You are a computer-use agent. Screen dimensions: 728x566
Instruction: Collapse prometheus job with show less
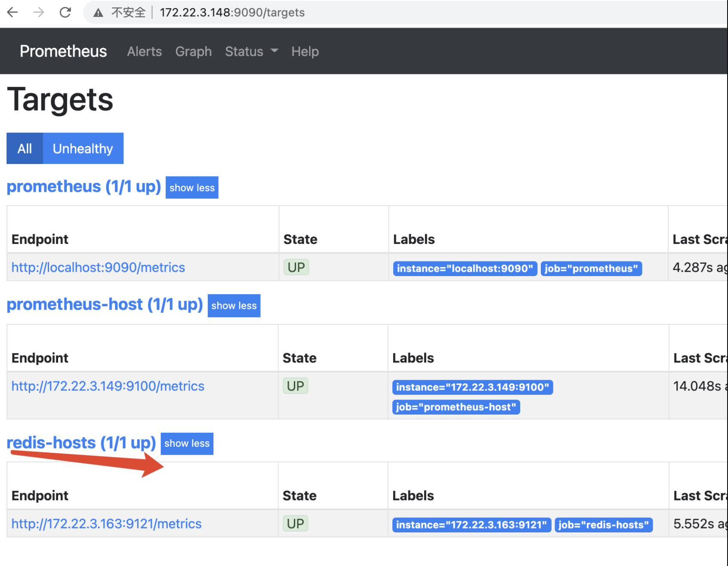[192, 188]
